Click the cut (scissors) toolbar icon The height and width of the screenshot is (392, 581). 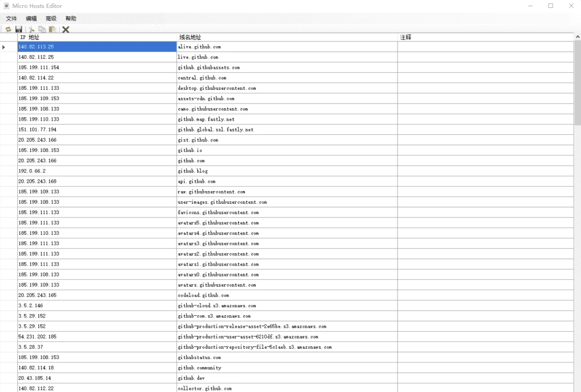pyautogui.click(x=32, y=30)
